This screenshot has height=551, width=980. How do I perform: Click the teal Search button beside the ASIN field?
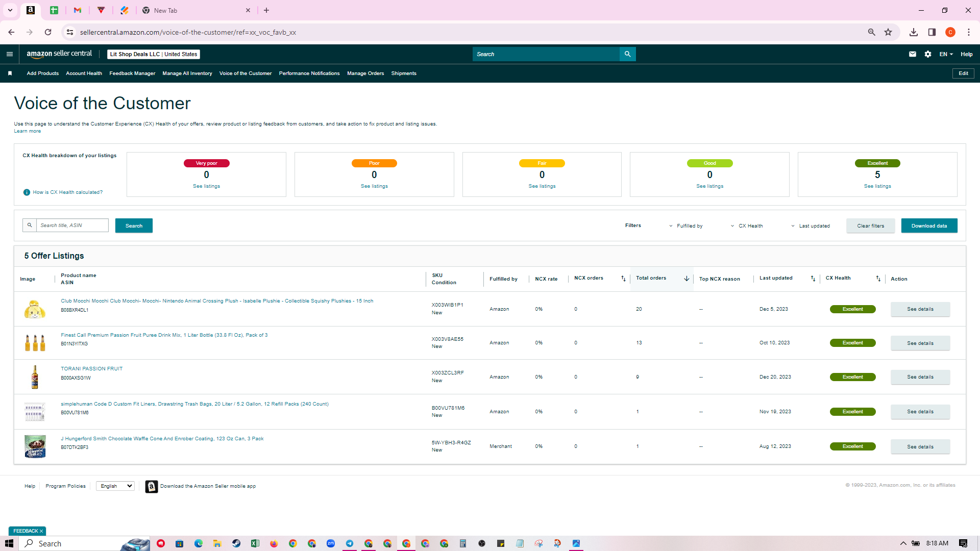pos(134,226)
